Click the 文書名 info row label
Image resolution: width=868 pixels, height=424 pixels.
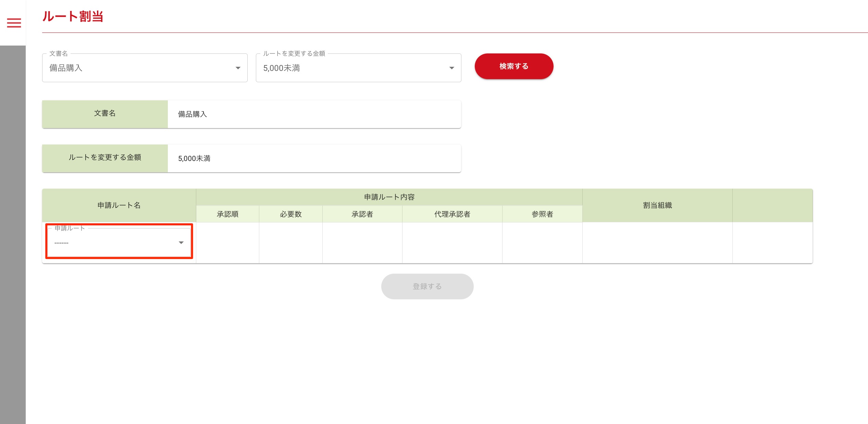105,113
